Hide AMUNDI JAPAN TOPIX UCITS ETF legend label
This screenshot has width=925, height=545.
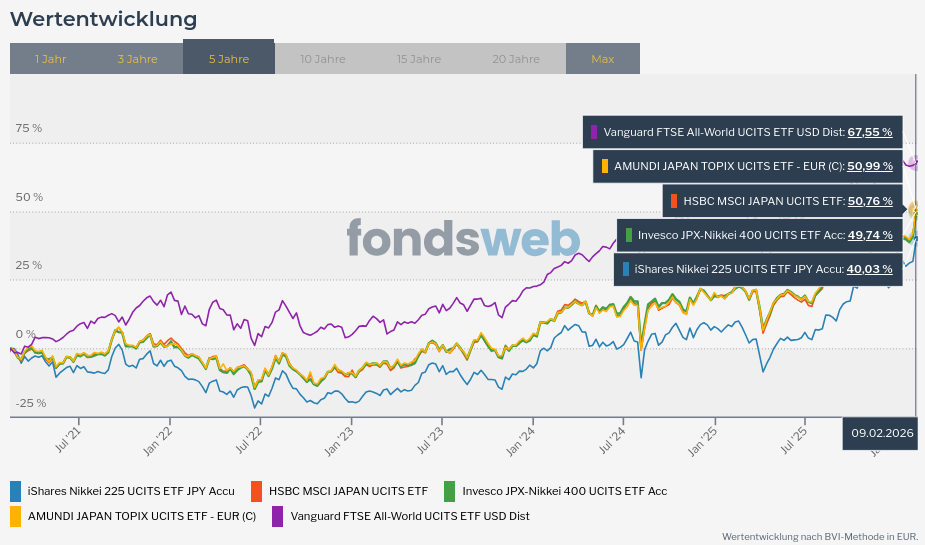pyautogui.click(x=142, y=516)
